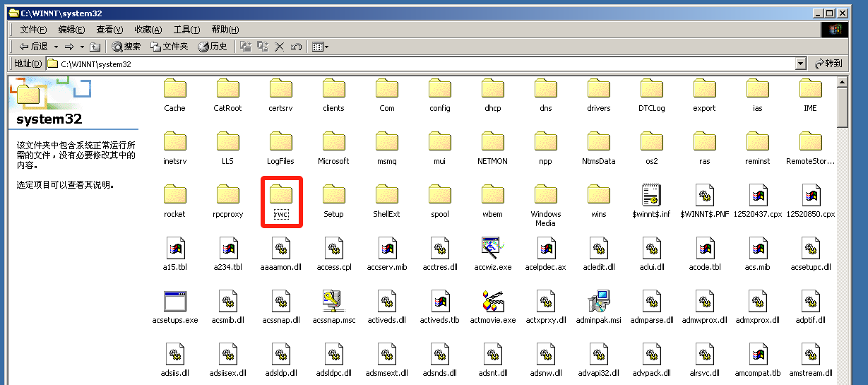Select the access.cpl file
Viewport: 868px width, 385px height.
pyautogui.click(x=333, y=254)
